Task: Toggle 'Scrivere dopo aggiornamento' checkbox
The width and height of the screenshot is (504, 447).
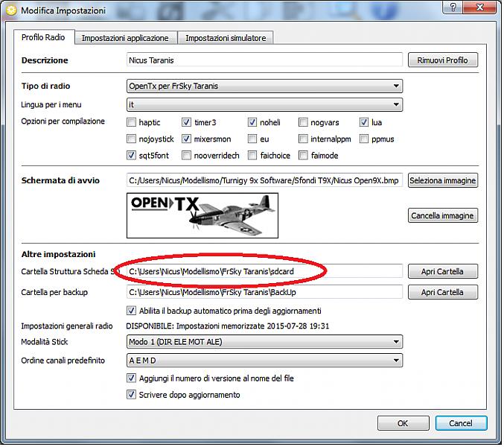Action: pyautogui.click(x=132, y=395)
